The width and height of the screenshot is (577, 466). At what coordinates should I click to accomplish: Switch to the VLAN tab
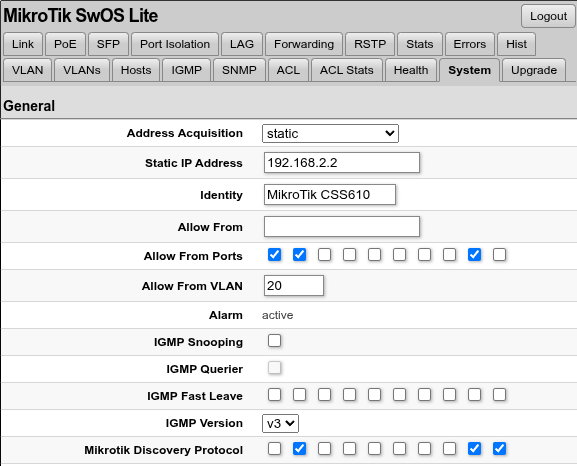(28, 70)
